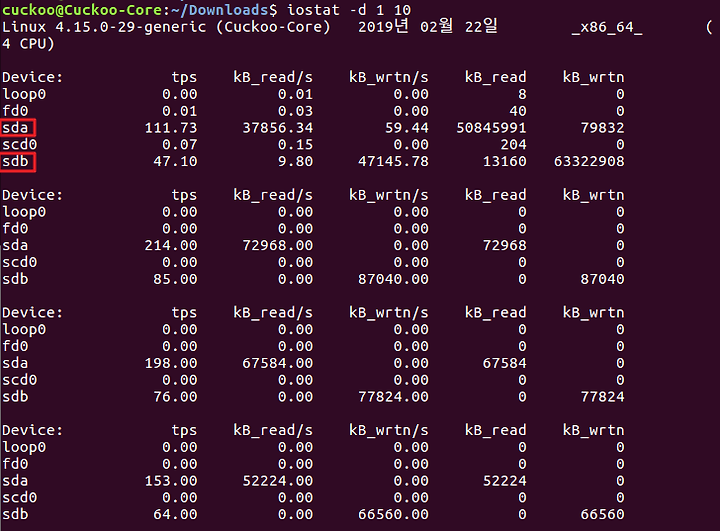Screen dimensions: 720x531
Task: Click kB_wrtn value 79832
Action: (602, 128)
